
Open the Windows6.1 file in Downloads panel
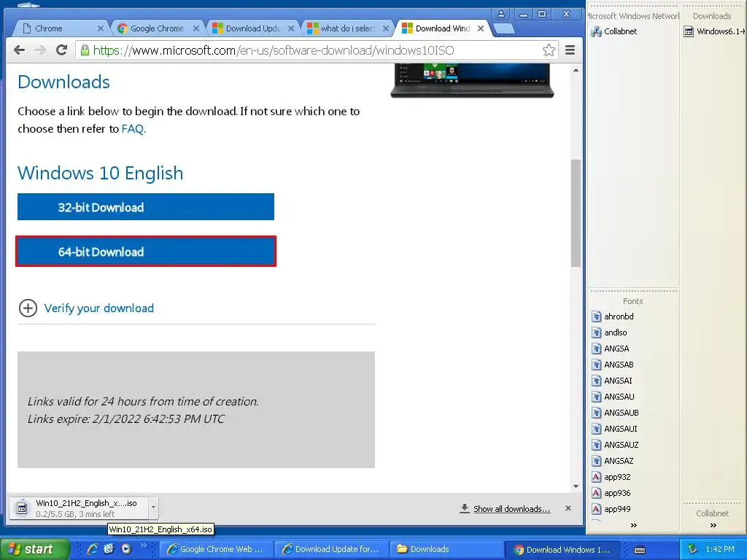[x=715, y=31]
